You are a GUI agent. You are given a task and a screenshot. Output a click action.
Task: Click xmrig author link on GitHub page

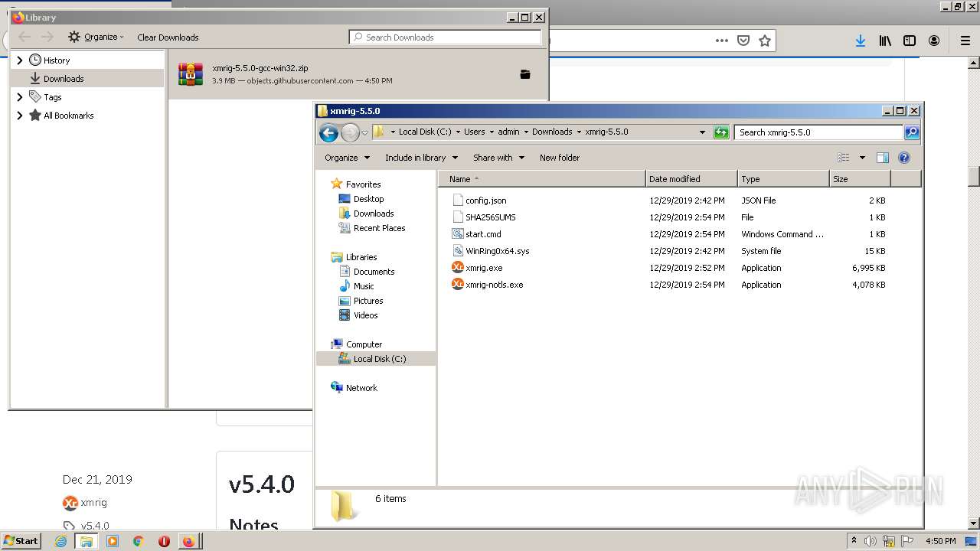93,503
